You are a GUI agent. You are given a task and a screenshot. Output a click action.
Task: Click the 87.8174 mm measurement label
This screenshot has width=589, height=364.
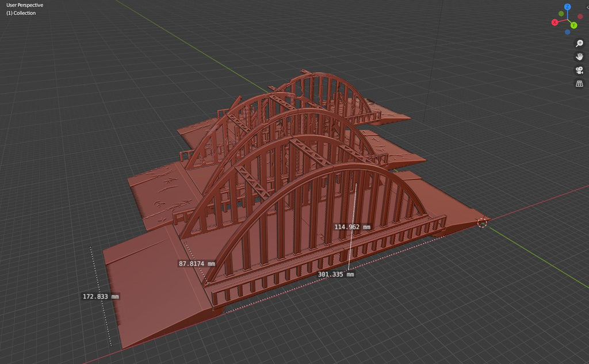[197, 264]
